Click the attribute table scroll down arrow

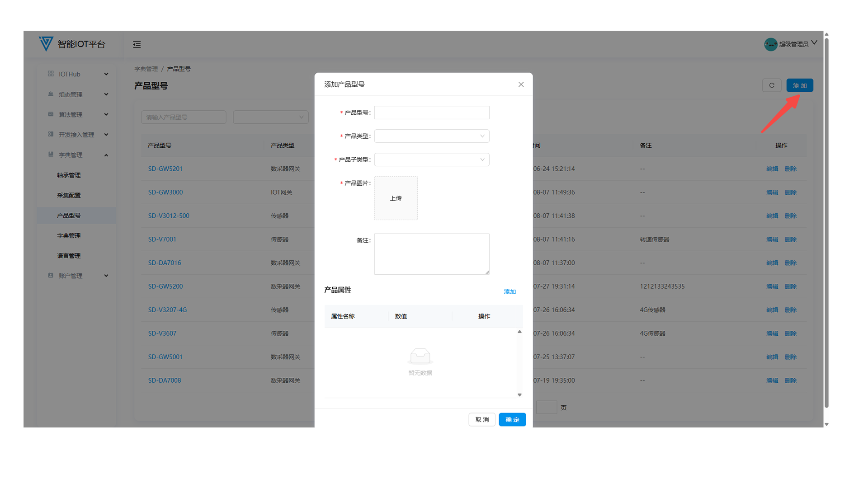click(x=519, y=395)
